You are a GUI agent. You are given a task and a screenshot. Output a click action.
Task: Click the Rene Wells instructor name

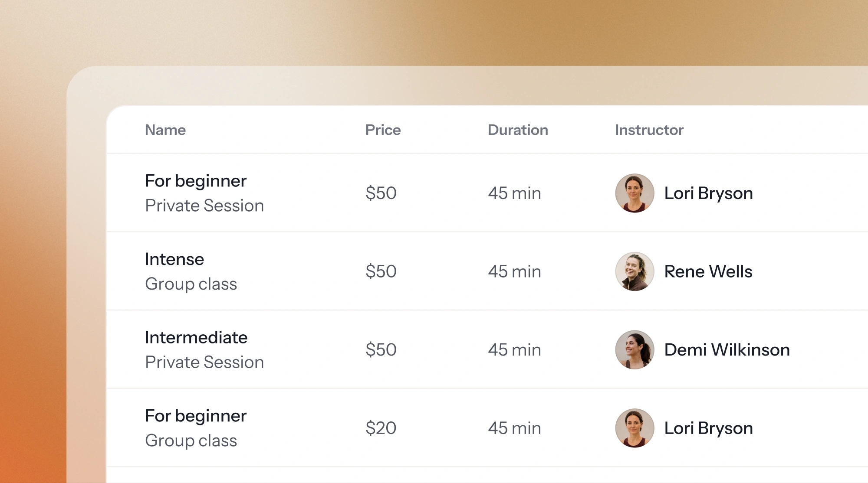click(x=708, y=271)
